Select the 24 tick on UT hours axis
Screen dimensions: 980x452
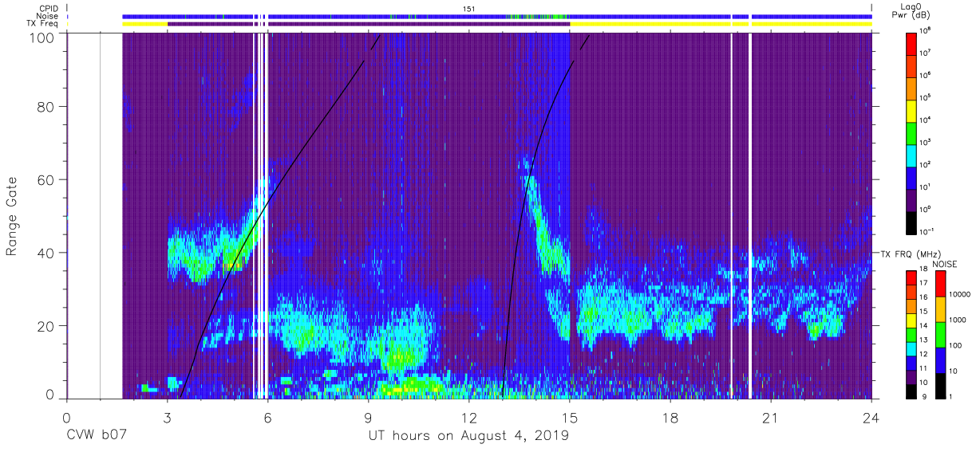pyautogui.click(x=871, y=418)
